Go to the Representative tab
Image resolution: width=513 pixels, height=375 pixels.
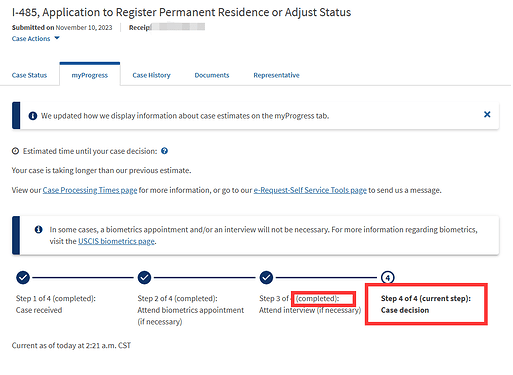click(276, 75)
